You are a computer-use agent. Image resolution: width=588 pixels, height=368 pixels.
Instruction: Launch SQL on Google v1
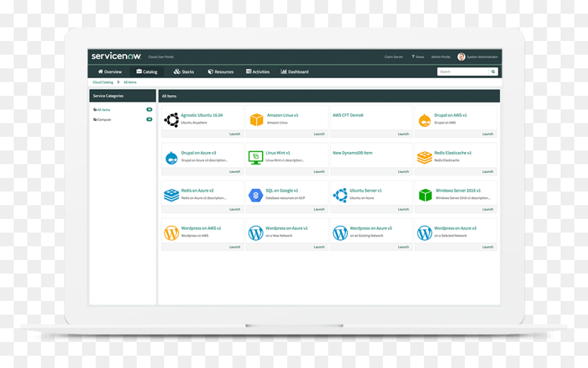(x=319, y=209)
